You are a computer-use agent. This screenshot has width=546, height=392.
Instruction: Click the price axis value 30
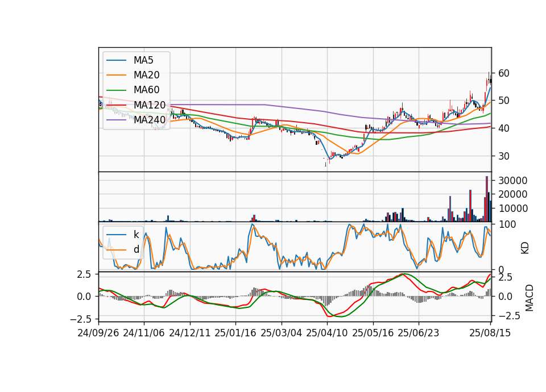[x=504, y=156]
